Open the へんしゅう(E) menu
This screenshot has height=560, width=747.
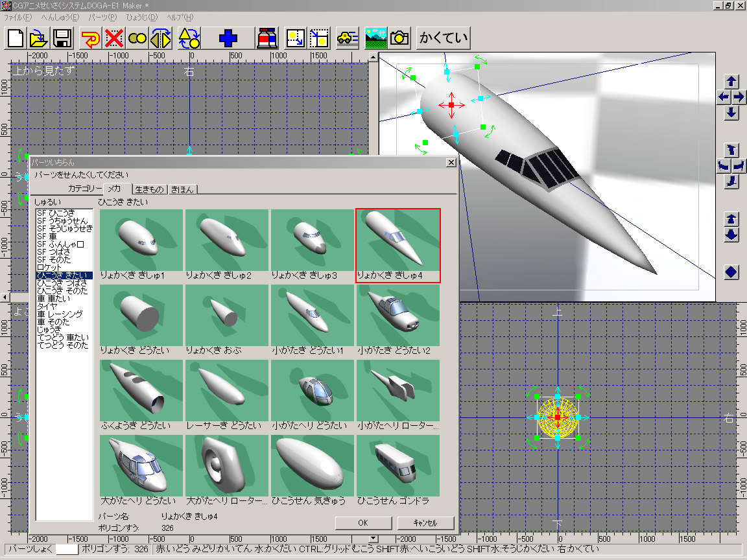pyautogui.click(x=60, y=17)
